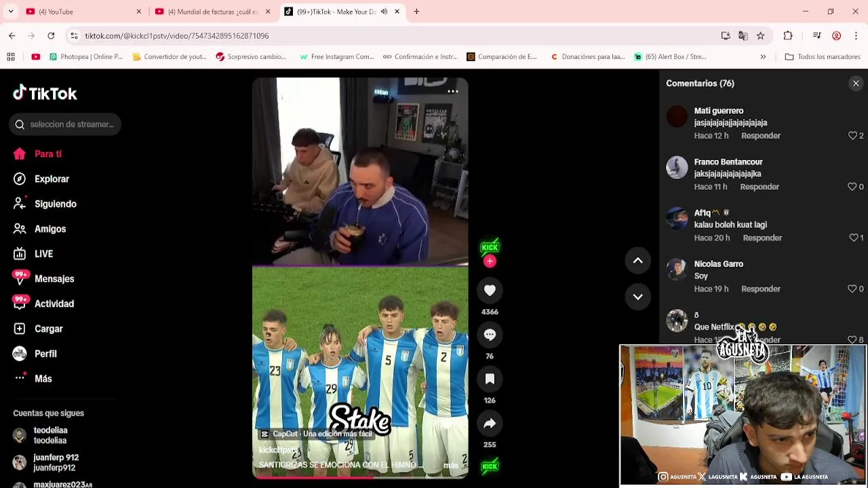868x488 pixels.
Task: Open the Kick sound icon below share
Action: (490, 466)
